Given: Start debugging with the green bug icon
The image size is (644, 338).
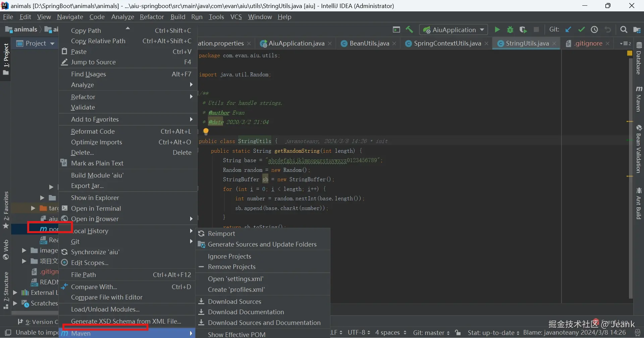Looking at the screenshot, I should tap(510, 29).
